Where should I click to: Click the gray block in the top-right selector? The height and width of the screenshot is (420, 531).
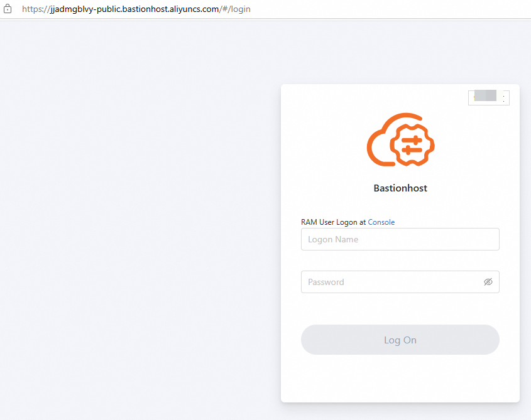(485, 96)
